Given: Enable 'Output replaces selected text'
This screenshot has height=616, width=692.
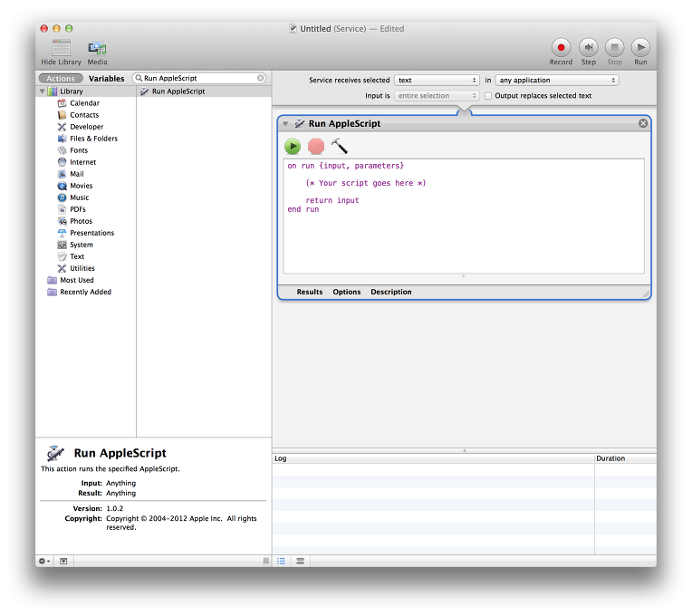Looking at the screenshot, I should [x=488, y=96].
